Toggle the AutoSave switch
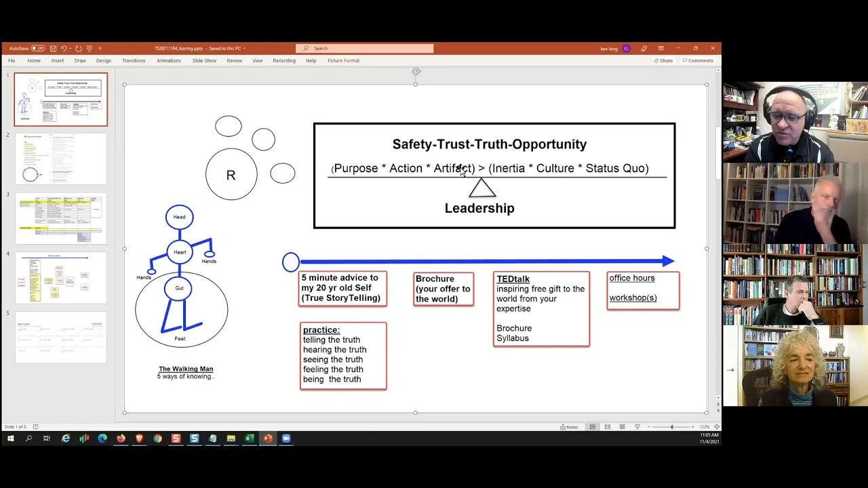Screen dimensions: 868x488 point(38,48)
